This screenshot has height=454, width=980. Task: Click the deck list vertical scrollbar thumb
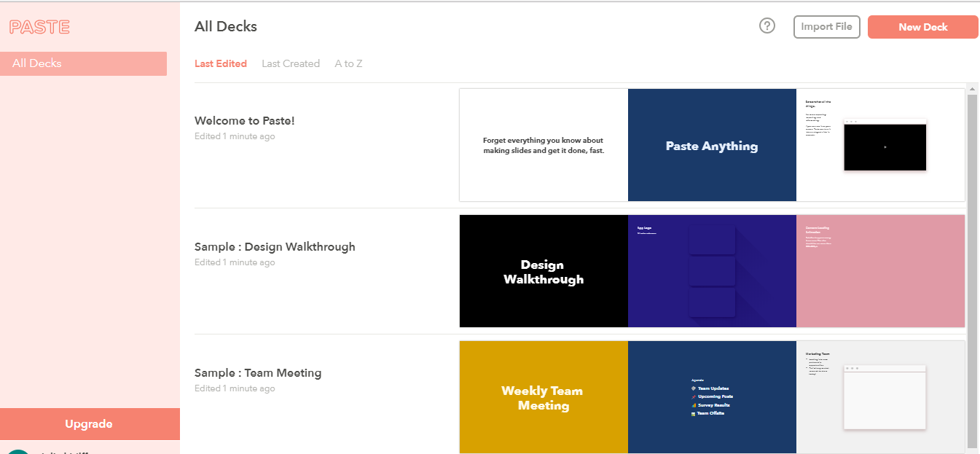(x=971, y=270)
